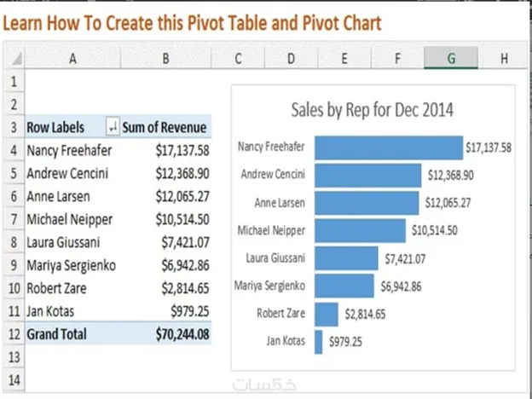Select the Nancy Freehafer cell in the table
Screen dimensions: 532x399
tap(68, 150)
